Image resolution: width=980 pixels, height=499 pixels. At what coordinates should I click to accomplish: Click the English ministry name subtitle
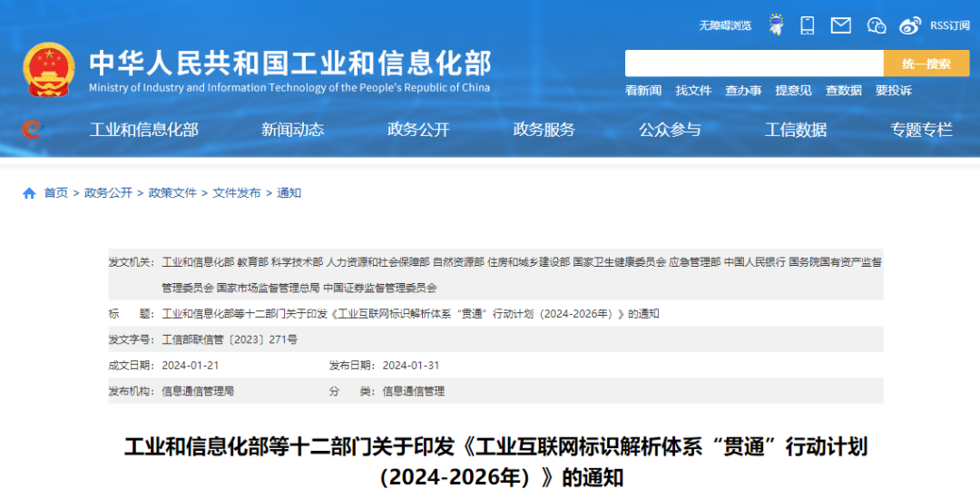pyautogui.click(x=289, y=88)
